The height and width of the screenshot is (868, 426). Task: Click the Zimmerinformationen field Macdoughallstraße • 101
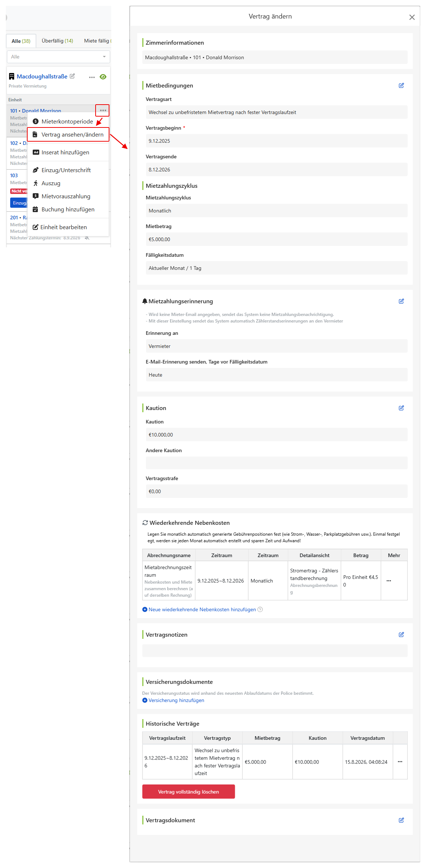[275, 57]
